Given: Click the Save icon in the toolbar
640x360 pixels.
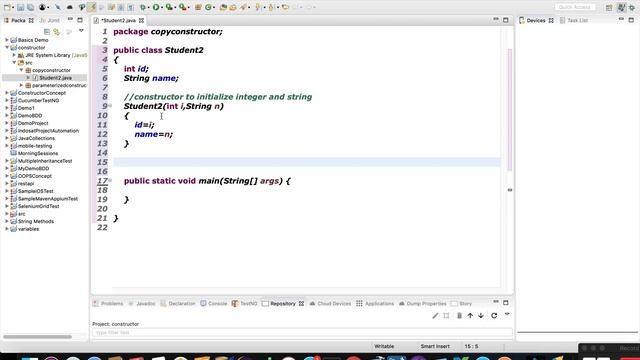Looking at the screenshot, I should [20, 7].
